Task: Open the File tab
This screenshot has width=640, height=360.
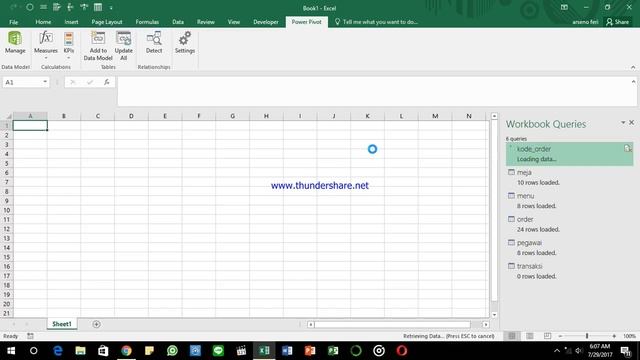Action: pos(13,22)
